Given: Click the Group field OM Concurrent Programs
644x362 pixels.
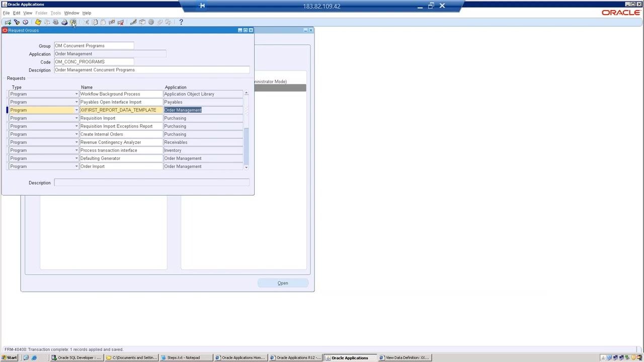Looking at the screenshot, I should 94,46.
